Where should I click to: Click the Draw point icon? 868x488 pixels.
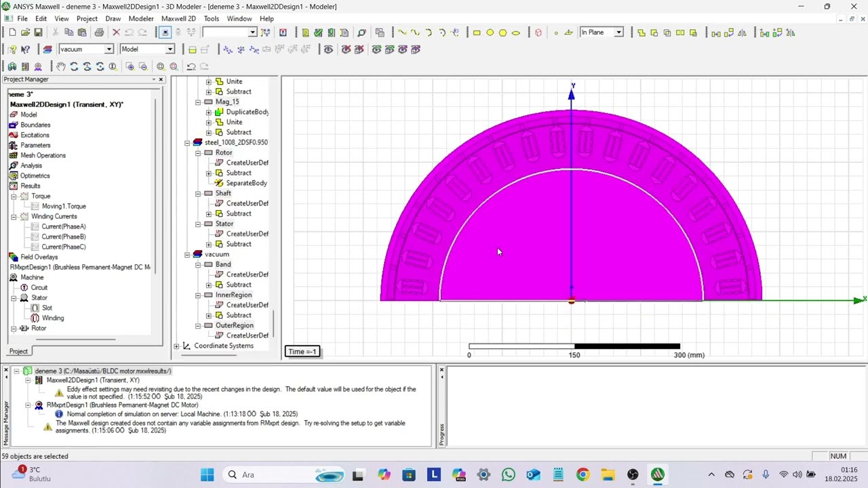coord(556,33)
